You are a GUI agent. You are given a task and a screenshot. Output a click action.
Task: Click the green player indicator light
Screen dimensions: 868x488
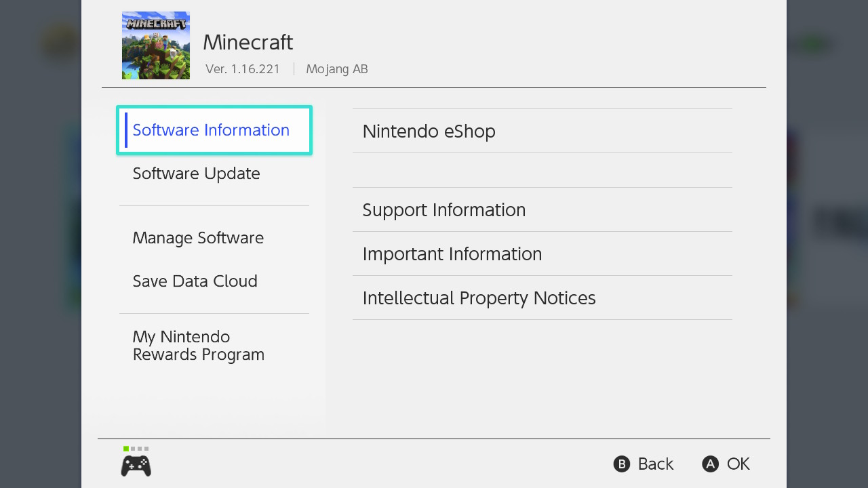tap(126, 449)
